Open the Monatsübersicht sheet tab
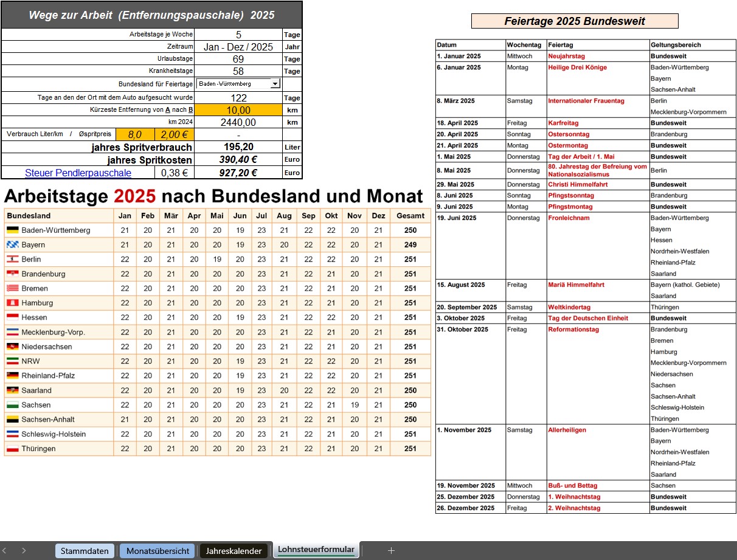Image resolution: width=737 pixels, height=560 pixels. 157,551
